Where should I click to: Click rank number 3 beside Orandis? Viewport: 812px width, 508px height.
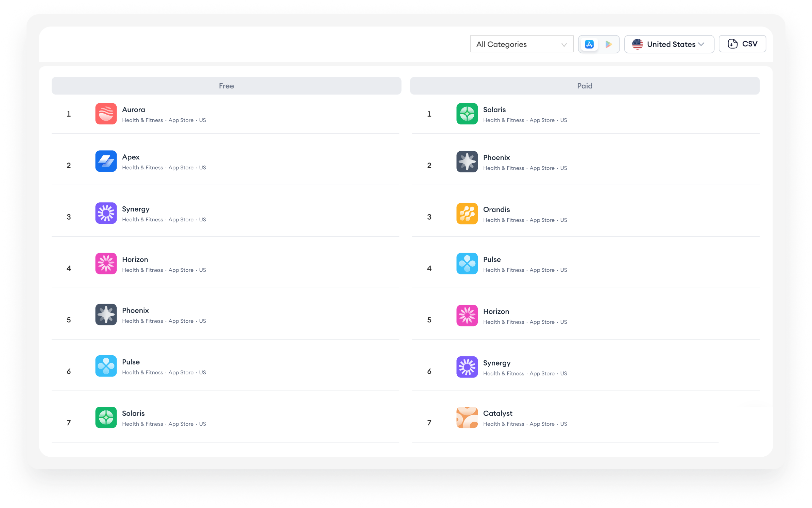429,217
